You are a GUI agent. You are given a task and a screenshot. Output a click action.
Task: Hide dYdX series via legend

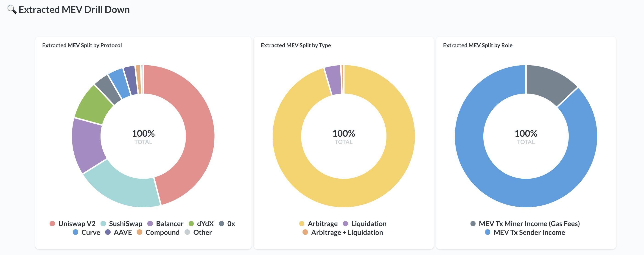(201, 224)
